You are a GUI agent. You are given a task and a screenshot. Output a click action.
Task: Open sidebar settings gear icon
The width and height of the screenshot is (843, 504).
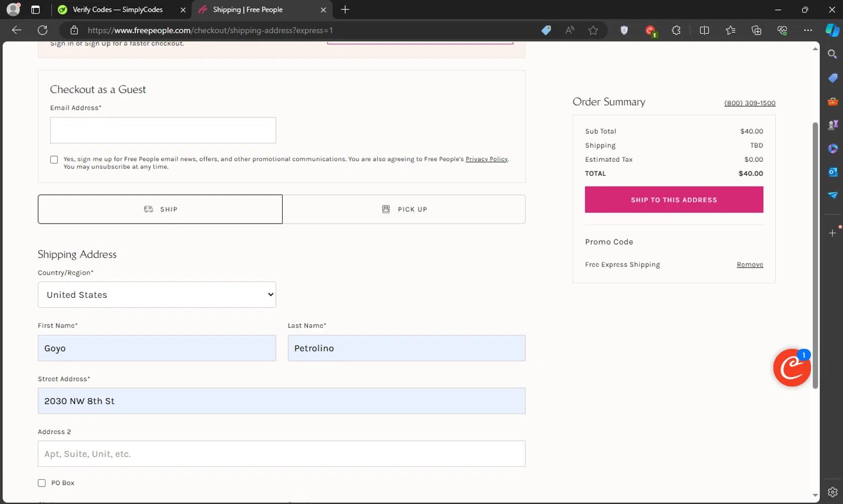pos(833,492)
